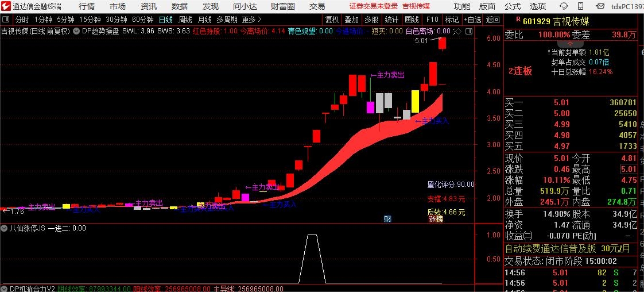Select the 日线 daily chart tab
The width and height of the screenshot is (644, 292).
(x=165, y=20)
